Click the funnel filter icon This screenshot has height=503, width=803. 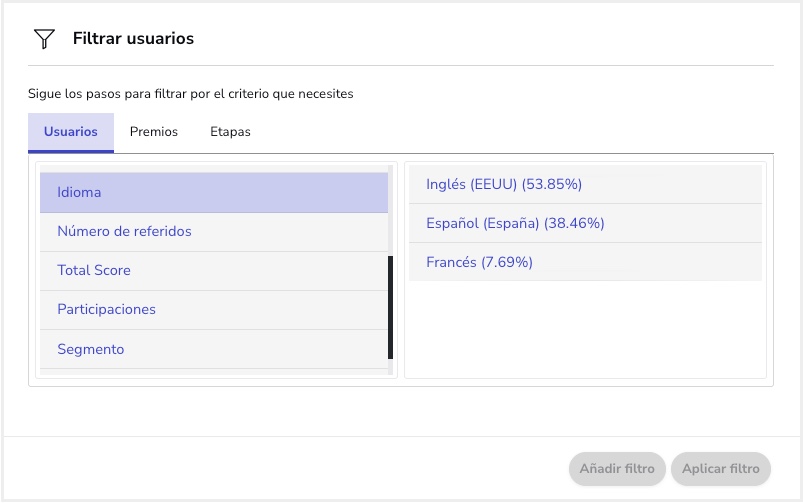tap(44, 38)
